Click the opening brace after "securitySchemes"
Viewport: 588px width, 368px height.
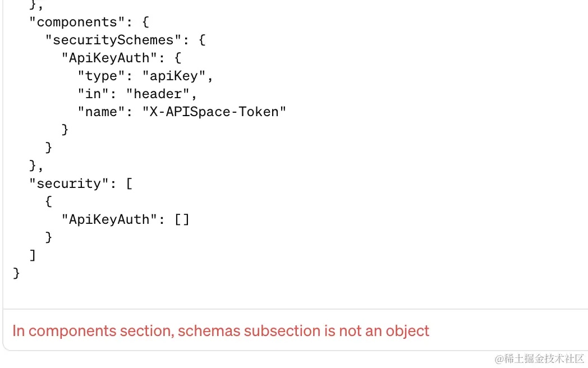(203, 40)
